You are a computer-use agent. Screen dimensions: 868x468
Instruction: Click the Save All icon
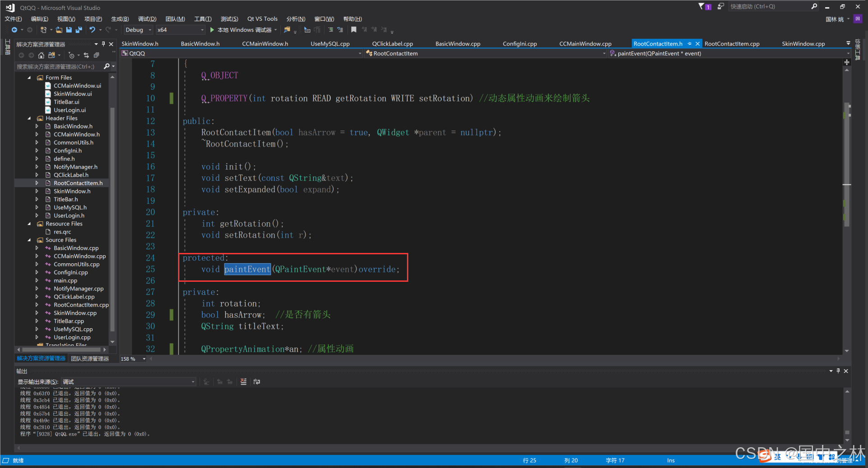coord(79,30)
